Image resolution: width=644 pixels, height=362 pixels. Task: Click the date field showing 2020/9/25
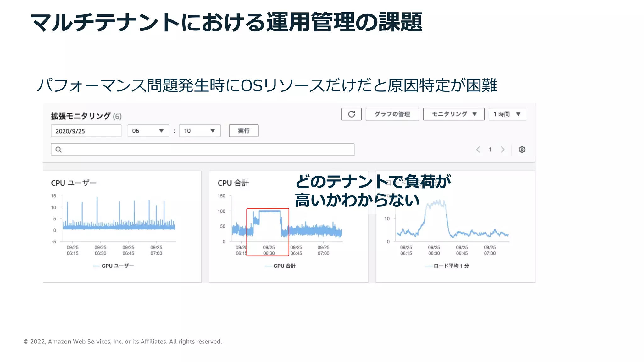tap(86, 131)
